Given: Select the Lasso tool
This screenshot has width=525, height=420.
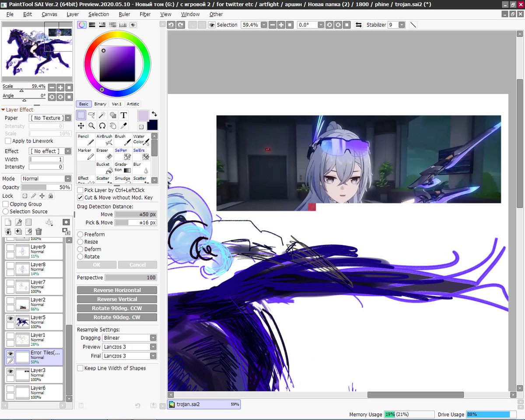Looking at the screenshot, I should (x=92, y=115).
